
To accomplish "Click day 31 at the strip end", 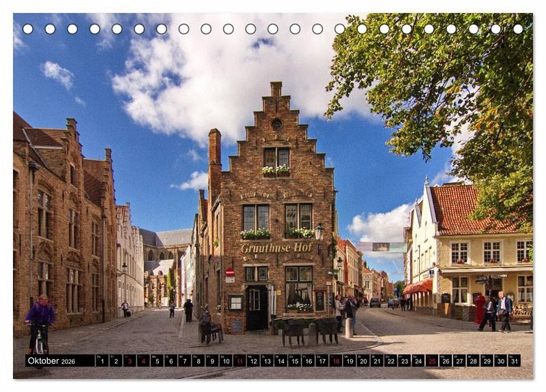I will 514,361.
